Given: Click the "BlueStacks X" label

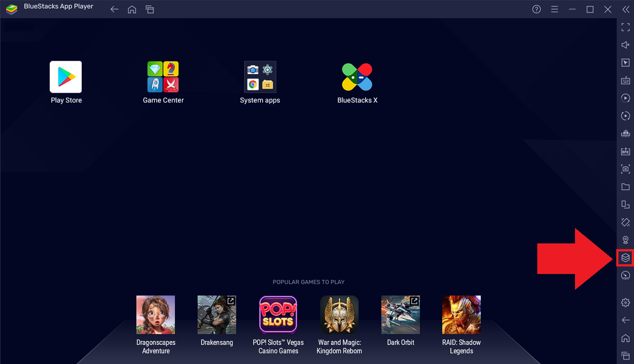Looking at the screenshot, I should point(358,100).
